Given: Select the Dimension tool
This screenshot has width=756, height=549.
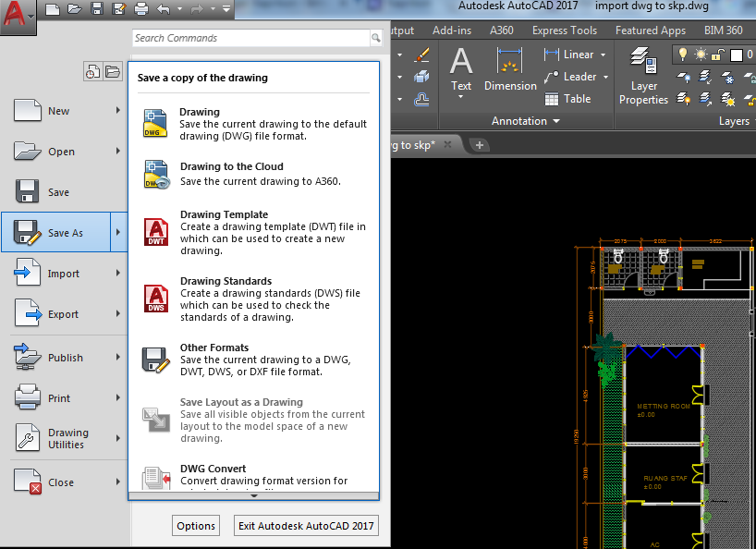Looking at the screenshot, I should point(510,69).
